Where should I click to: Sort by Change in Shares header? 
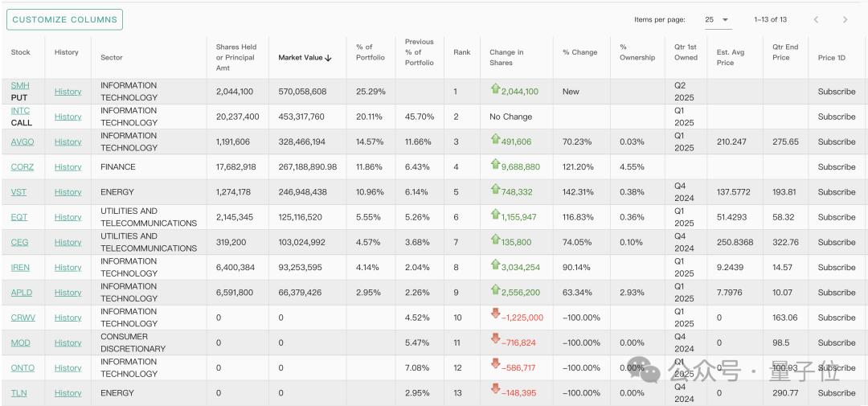pyautogui.click(x=506, y=58)
